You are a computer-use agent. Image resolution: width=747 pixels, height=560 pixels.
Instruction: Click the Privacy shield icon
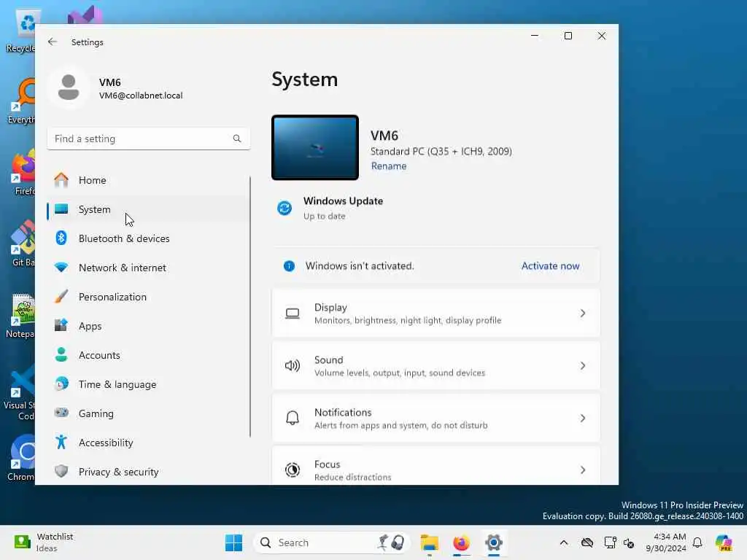pos(61,472)
